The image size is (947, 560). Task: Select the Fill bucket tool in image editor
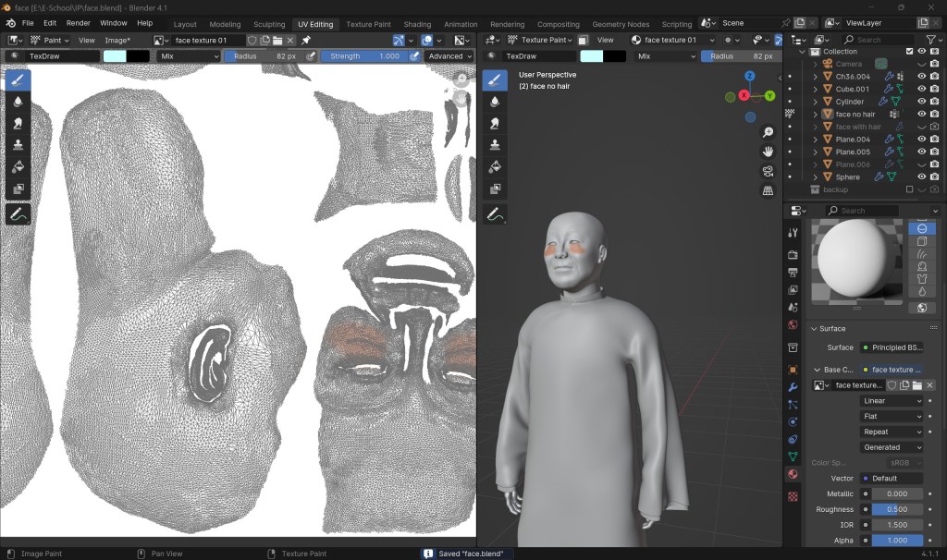point(18,166)
